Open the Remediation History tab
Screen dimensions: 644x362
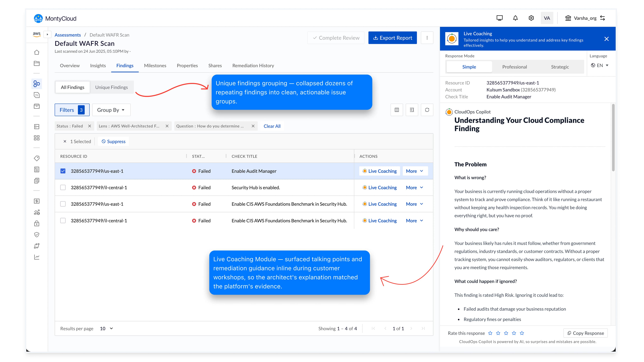click(253, 66)
